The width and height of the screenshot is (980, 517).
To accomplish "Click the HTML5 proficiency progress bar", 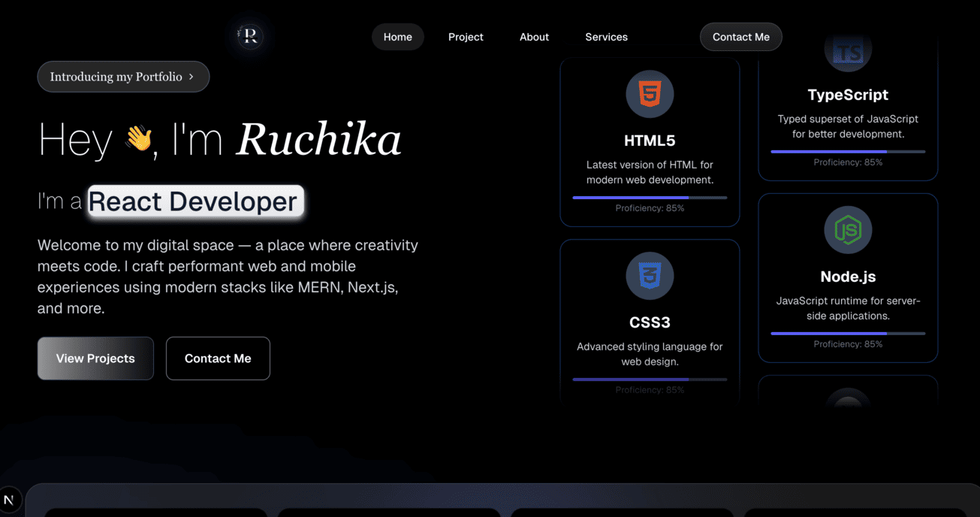I will [x=650, y=197].
